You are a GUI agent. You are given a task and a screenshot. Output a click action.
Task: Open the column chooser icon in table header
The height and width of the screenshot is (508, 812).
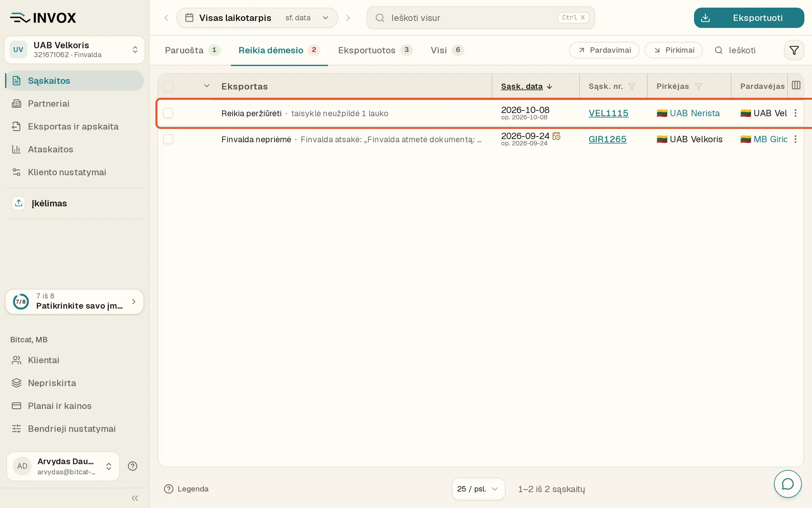point(796,85)
